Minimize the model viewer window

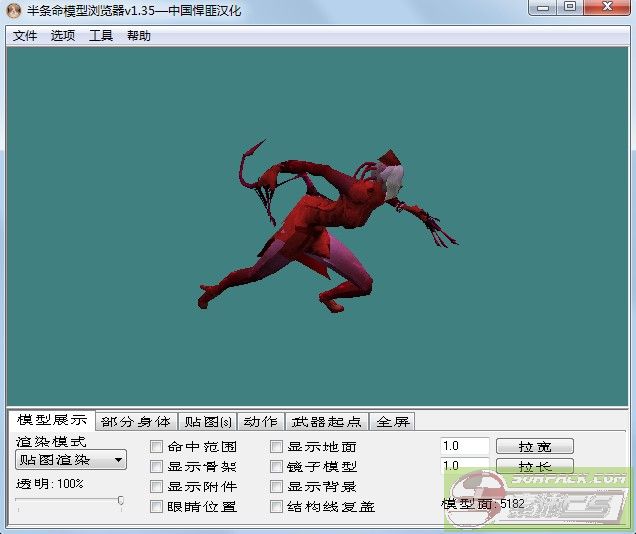click(543, 7)
